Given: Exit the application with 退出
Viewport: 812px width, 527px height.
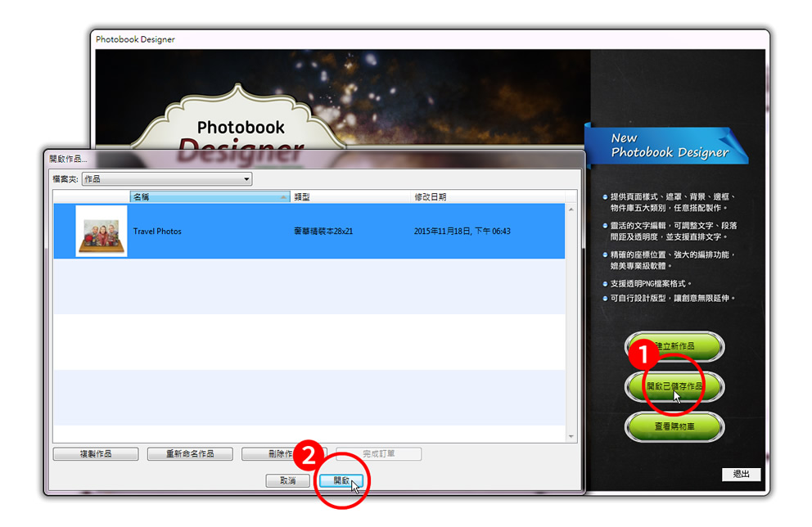Looking at the screenshot, I should coord(741,475).
